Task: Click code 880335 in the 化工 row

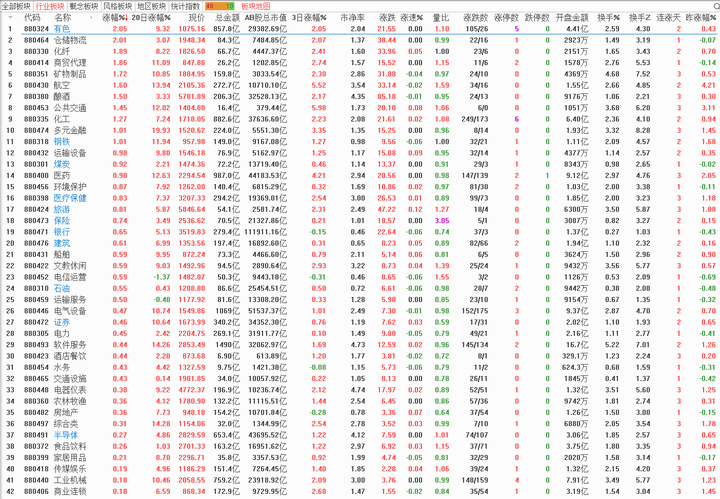Action: (x=36, y=119)
